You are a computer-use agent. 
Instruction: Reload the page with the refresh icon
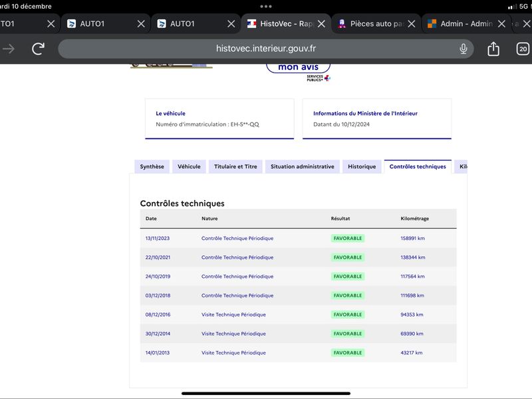(x=39, y=49)
